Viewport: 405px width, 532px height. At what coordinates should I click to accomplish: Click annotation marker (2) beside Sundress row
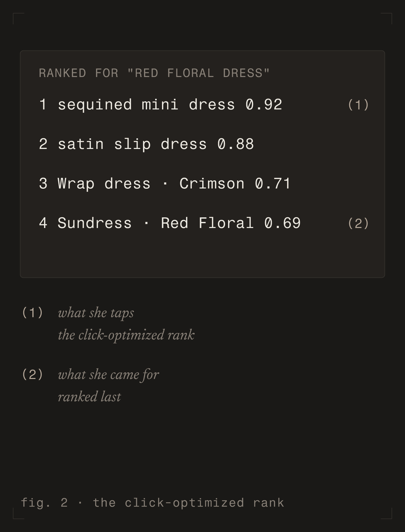click(358, 223)
